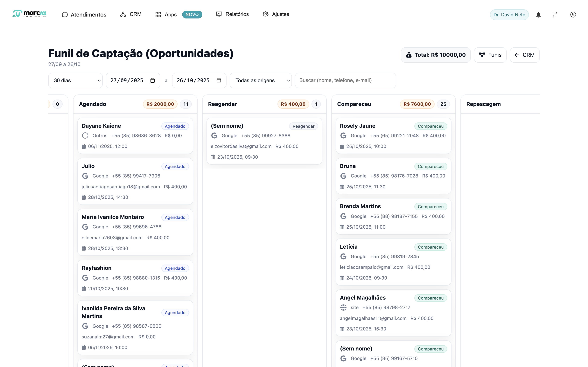Click calendar icon on Rosely Jaune card
The height and width of the screenshot is (367, 588).
pyautogui.click(x=342, y=147)
